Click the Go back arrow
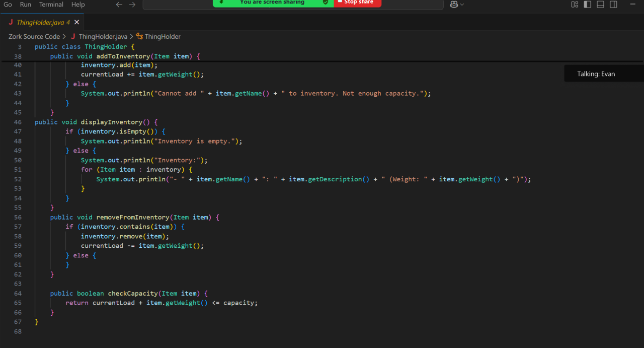 [119, 5]
